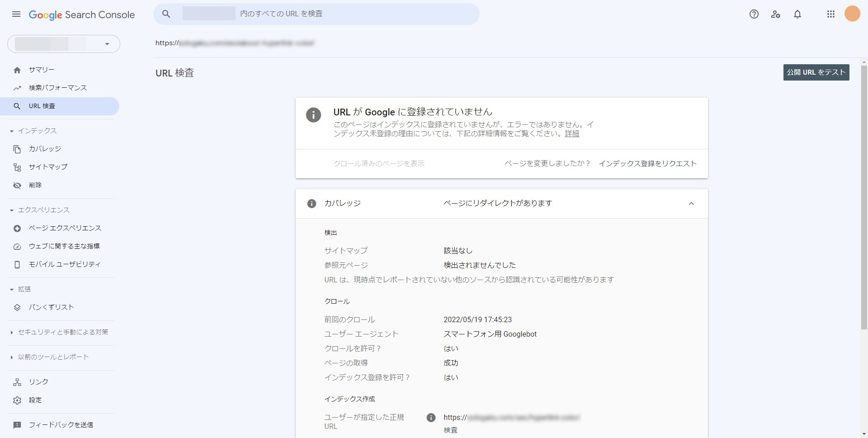Open the users and permissions icon

[x=776, y=14]
